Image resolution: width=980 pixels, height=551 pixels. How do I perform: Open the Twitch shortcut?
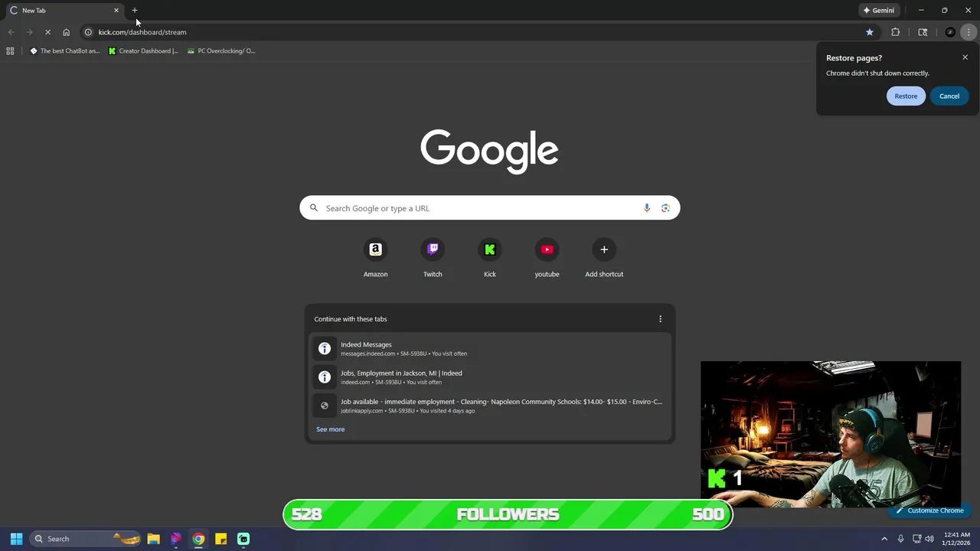click(x=433, y=258)
